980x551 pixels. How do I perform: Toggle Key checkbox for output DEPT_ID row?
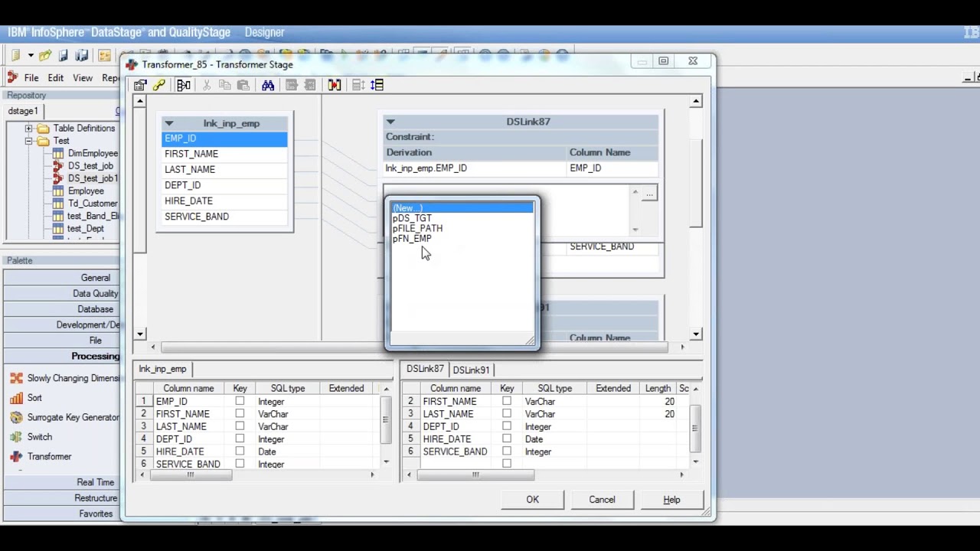coord(507,426)
